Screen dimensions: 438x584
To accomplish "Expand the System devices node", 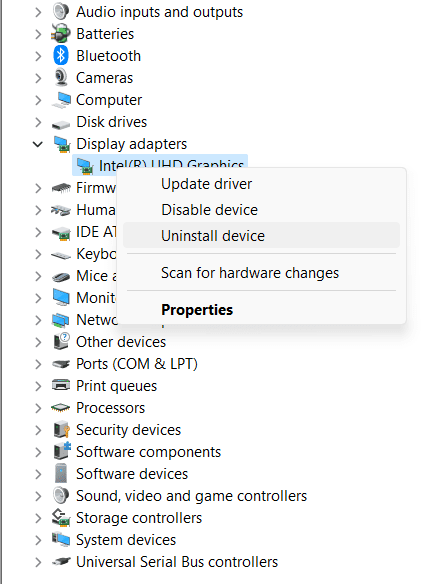I will pyautogui.click(x=38, y=540).
